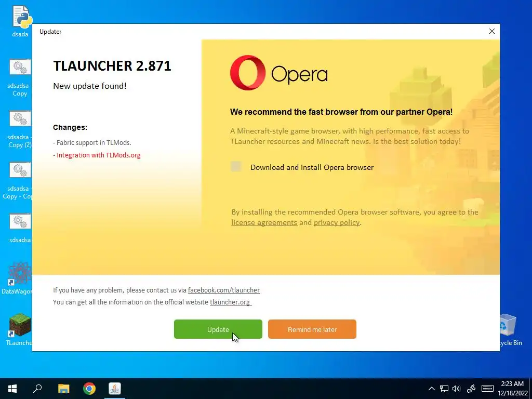Open network status in system tray
The width and height of the screenshot is (532, 399).
click(x=444, y=389)
